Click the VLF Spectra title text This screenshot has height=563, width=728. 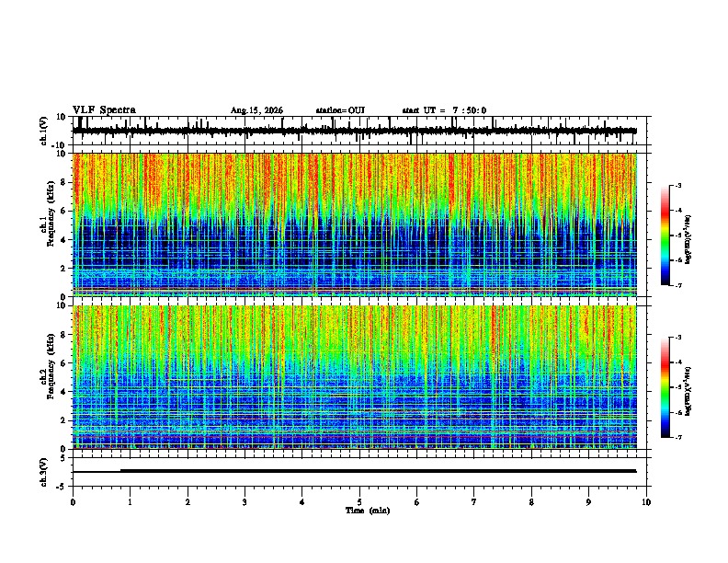(x=104, y=110)
